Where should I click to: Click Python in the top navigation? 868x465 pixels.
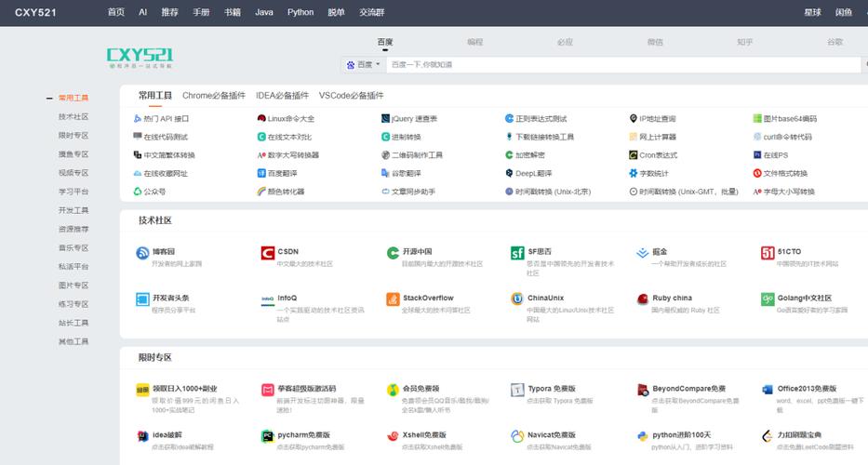pyautogui.click(x=300, y=12)
